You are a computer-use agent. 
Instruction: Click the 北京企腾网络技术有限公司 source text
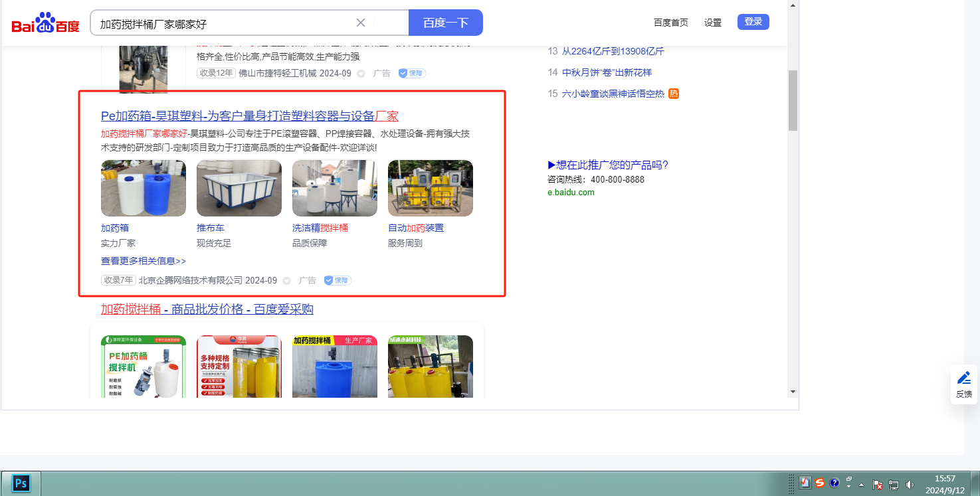191,280
